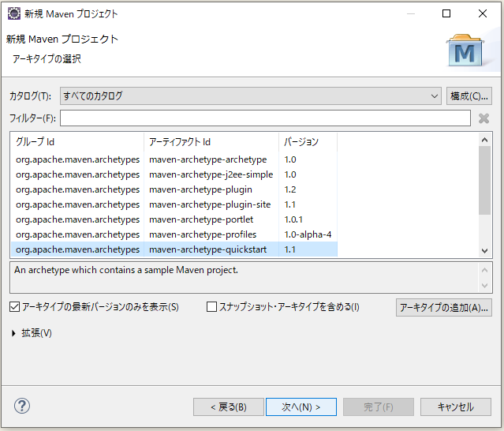Image resolution: width=504 pixels, height=431 pixels.
Task: Open the カタログ dropdown list
Action: 251,96
